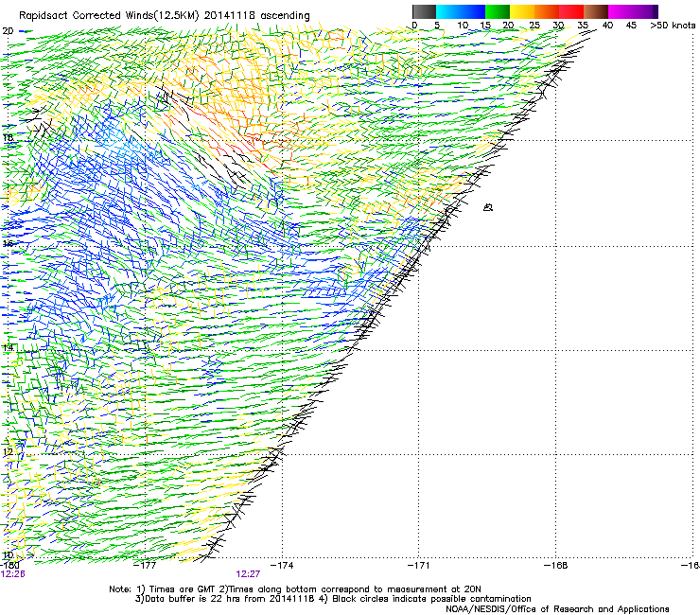The image size is (700, 615).
Task: Click the red 30-35 knots color band
Action: click(x=571, y=11)
